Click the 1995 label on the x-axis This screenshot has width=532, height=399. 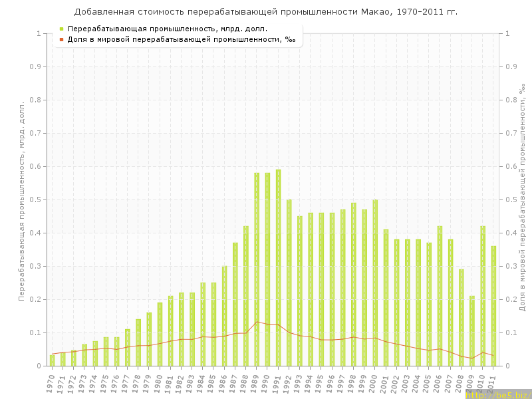pyautogui.click(x=320, y=382)
